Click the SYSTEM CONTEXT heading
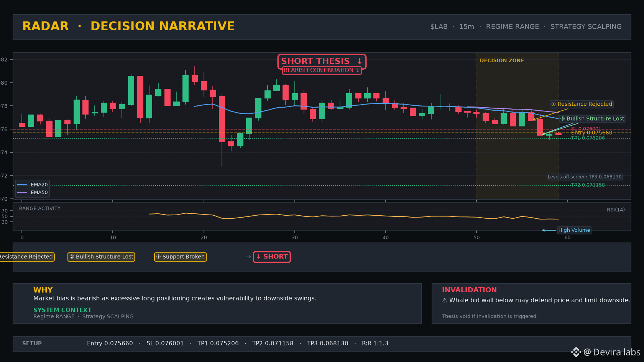This screenshot has width=644, height=362. 62,310
